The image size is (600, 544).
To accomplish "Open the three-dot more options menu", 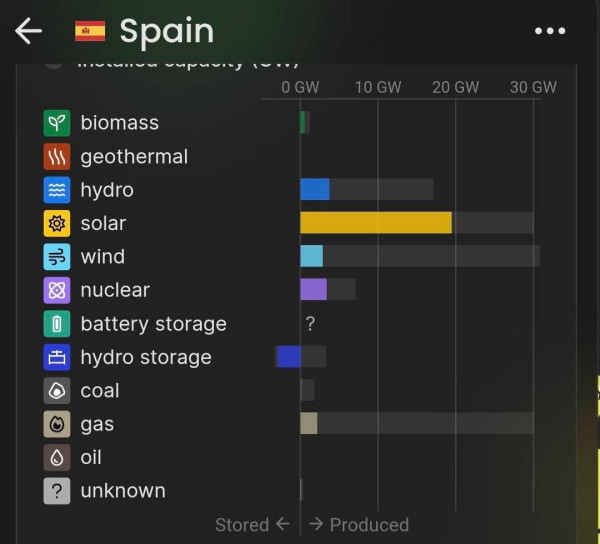I will tap(550, 31).
